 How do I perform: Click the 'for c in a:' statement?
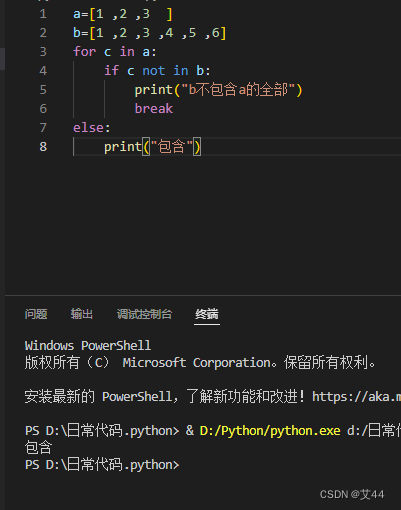point(115,52)
